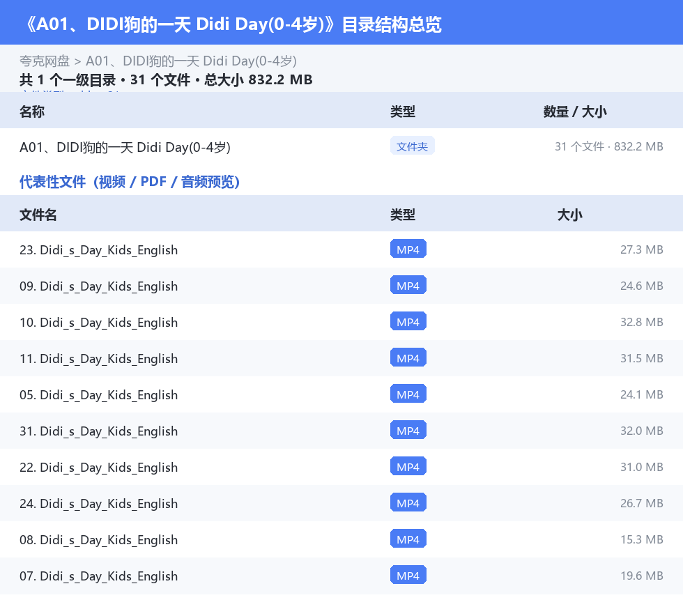The image size is (683, 616).
Task: Select file 08. Didi_s_Day_Kids_English
Action: click(98, 539)
